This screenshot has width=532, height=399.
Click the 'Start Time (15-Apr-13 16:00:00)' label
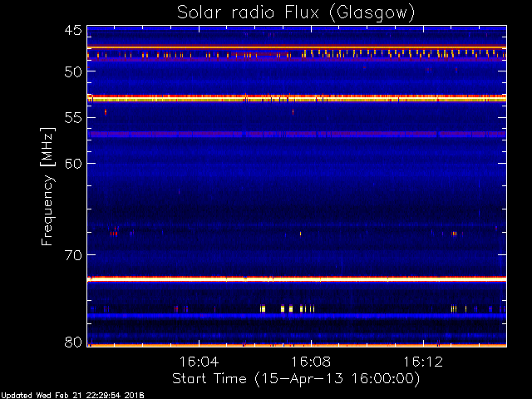(x=296, y=379)
